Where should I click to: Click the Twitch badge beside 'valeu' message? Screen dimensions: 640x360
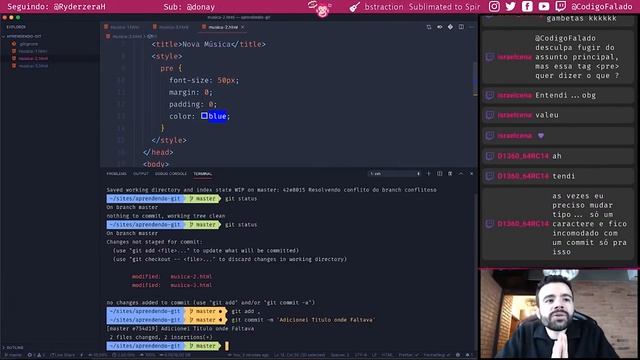click(x=490, y=115)
